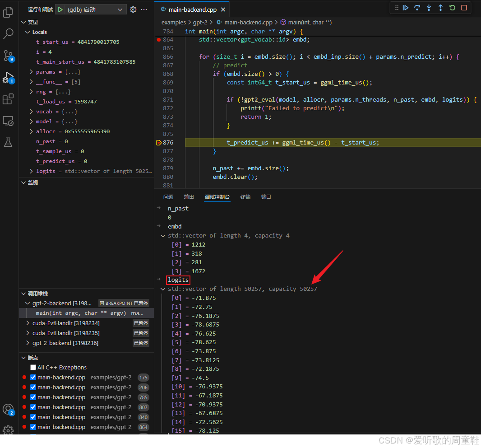
Task: Click the Step Over debug icon
Action: coord(417,8)
